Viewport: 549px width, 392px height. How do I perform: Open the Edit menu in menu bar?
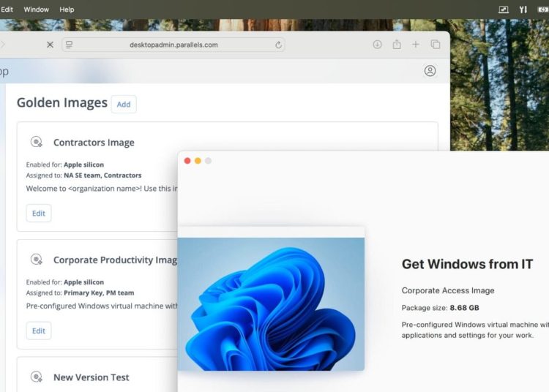(7, 10)
